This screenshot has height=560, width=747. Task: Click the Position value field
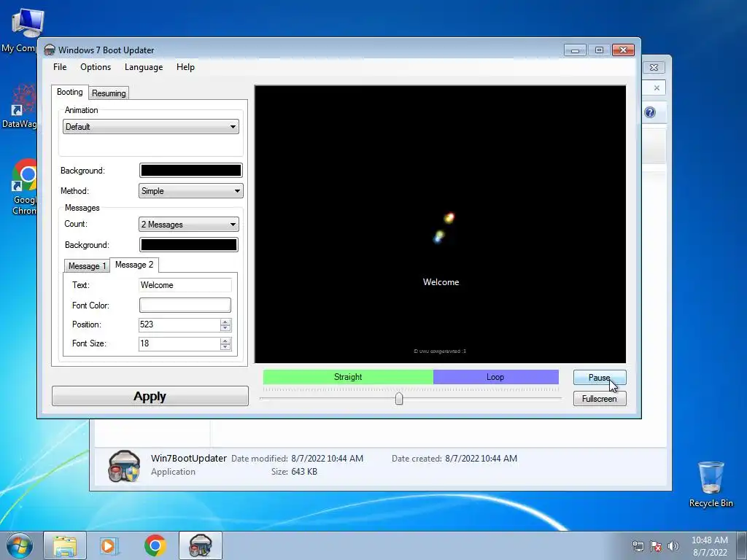[179, 324]
